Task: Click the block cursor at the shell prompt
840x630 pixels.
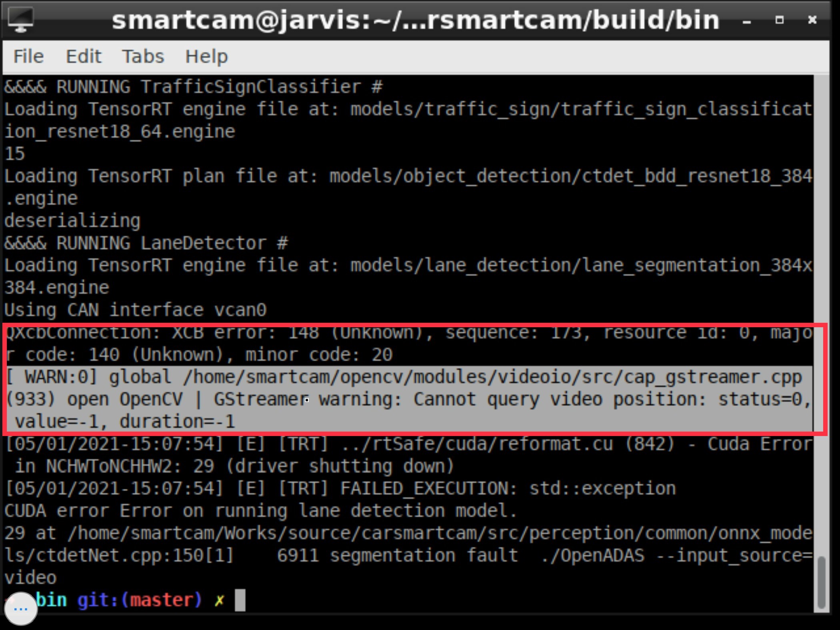Action: (240, 600)
